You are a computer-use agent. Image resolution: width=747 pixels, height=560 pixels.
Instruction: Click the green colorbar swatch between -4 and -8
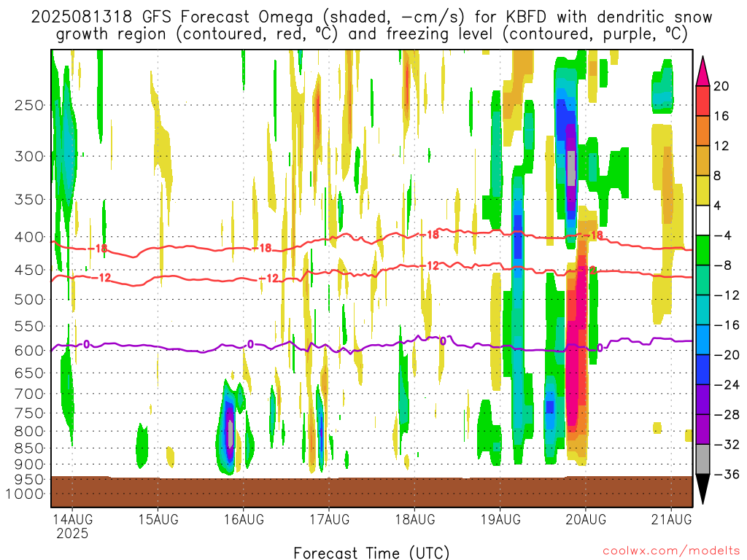tap(703, 251)
